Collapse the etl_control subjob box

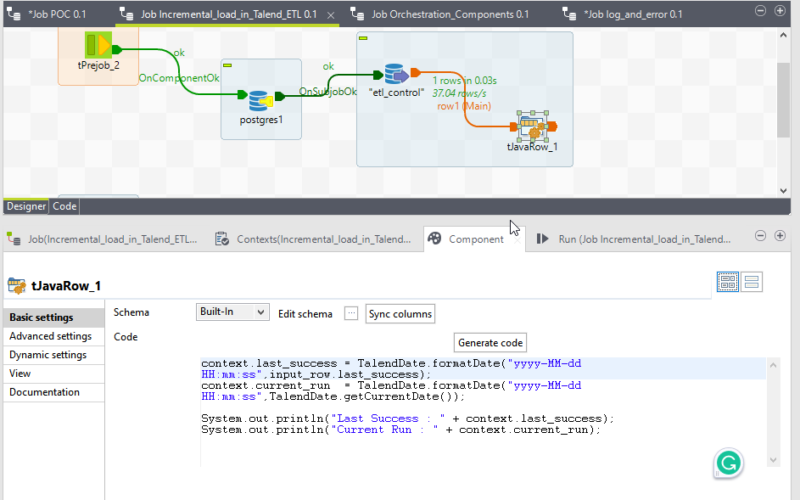pos(364,38)
